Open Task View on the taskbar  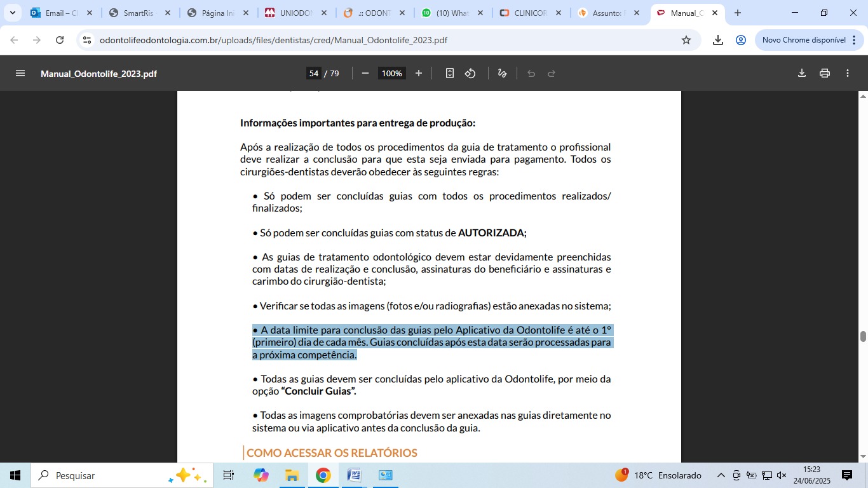point(229,475)
